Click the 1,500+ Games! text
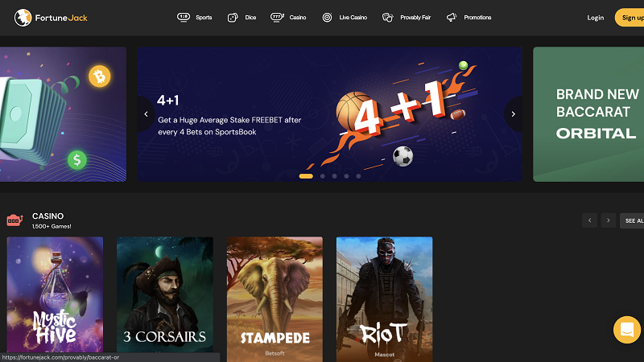The width and height of the screenshot is (644, 362). tap(52, 226)
